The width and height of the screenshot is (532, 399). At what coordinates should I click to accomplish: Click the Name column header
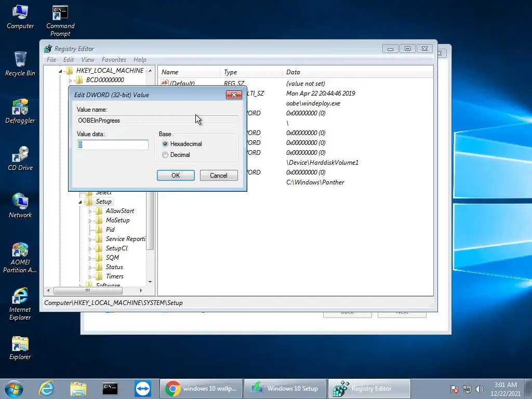coord(189,72)
